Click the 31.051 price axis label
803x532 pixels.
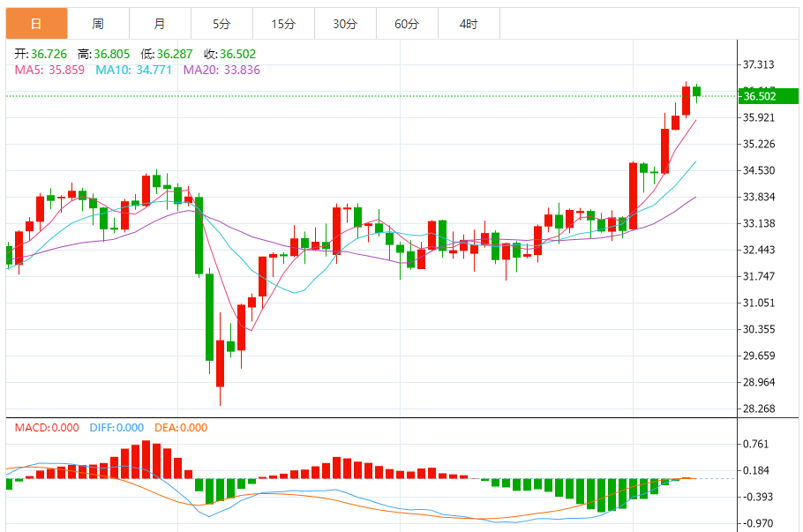[x=759, y=303]
